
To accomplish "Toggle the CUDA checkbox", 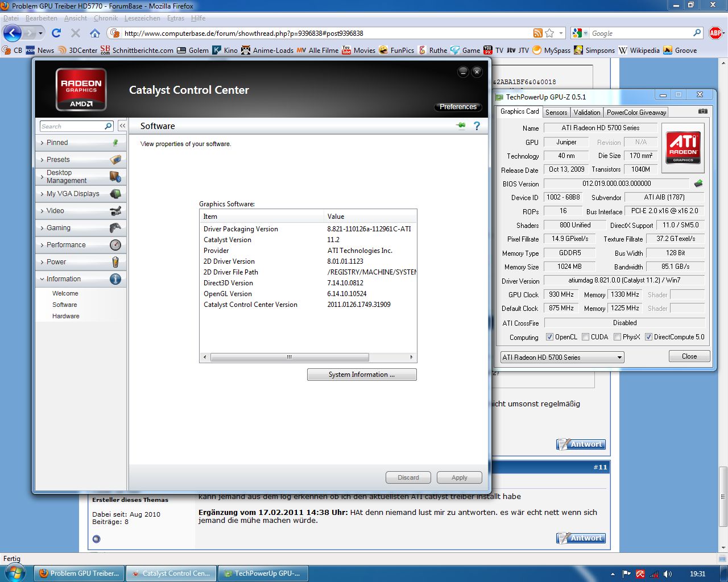I will (585, 337).
